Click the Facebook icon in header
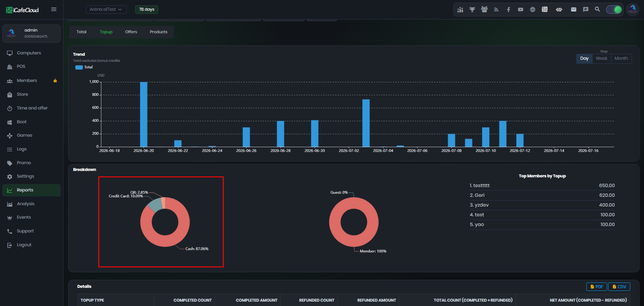This screenshot has height=306, width=644. coord(508,9)
